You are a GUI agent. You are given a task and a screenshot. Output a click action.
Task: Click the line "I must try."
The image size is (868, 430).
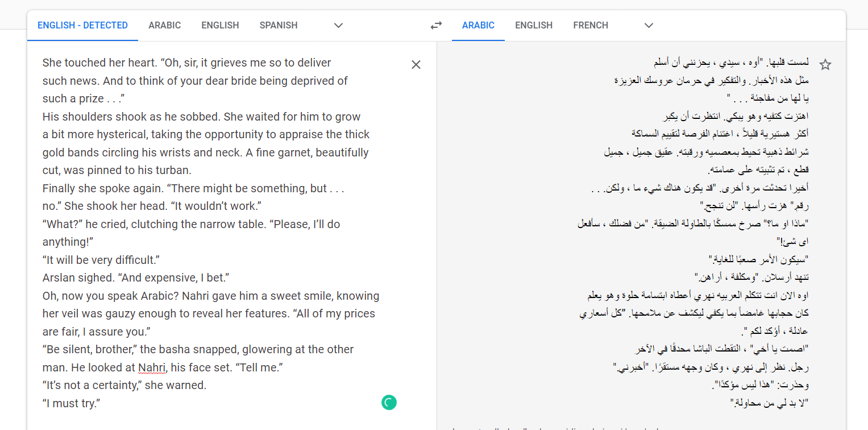click(x=72, y=403)
